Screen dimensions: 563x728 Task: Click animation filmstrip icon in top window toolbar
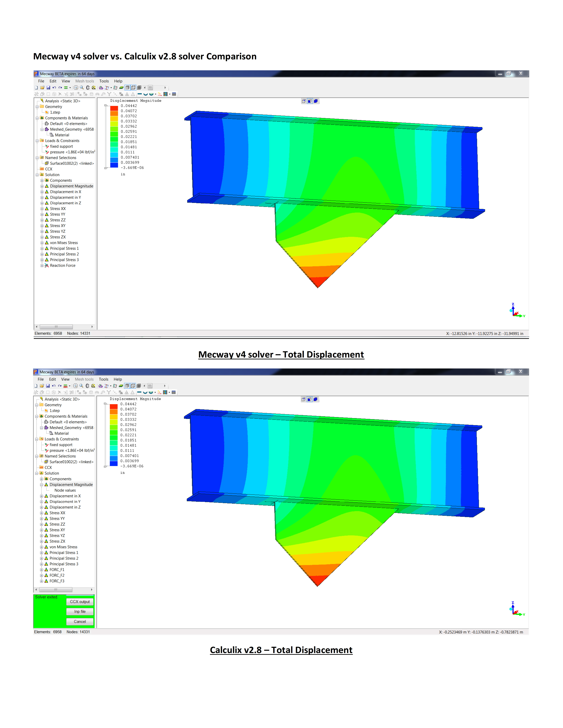click(165, 94)
